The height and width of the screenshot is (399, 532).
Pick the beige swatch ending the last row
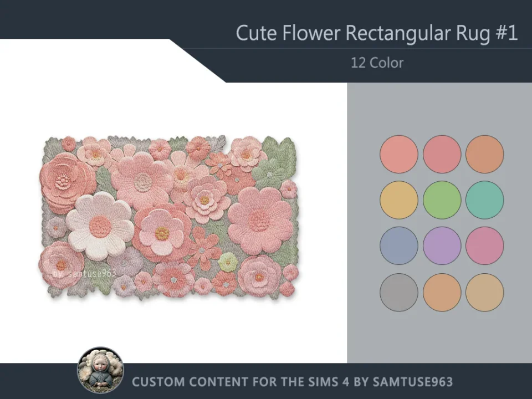click(484, 292)
